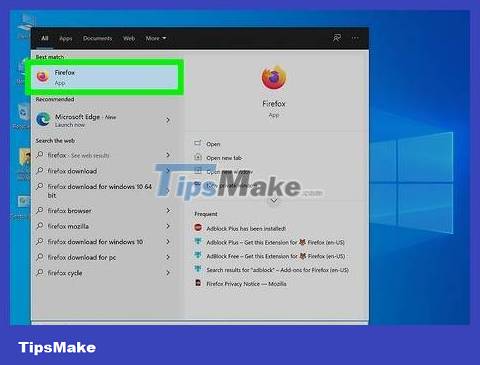Click the Adblock Plus red stop-sign icon
This screenshot has width=480, height=365.
pyautogui.click(x=198, y=228)
